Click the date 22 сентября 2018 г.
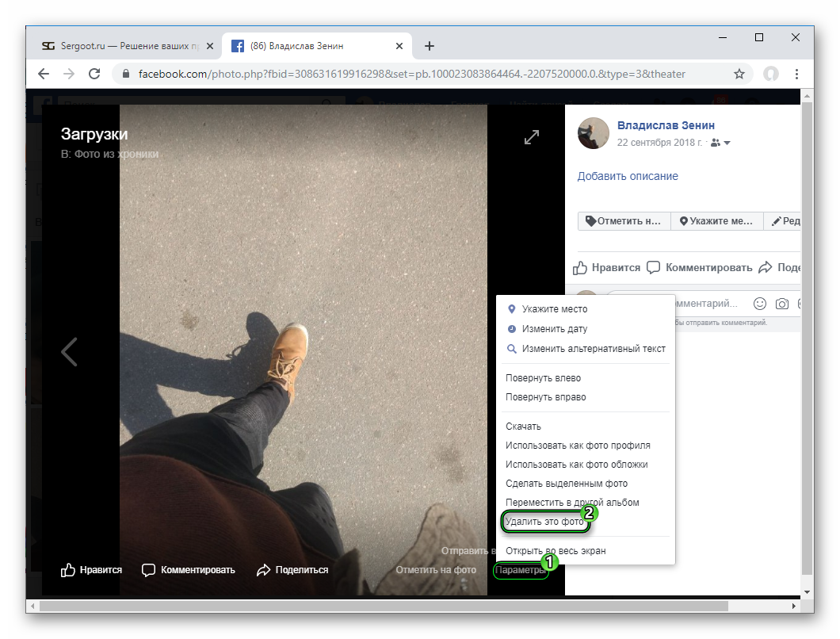Image resolution: width=840 pixels, height=639 pixels. point(659,143)
